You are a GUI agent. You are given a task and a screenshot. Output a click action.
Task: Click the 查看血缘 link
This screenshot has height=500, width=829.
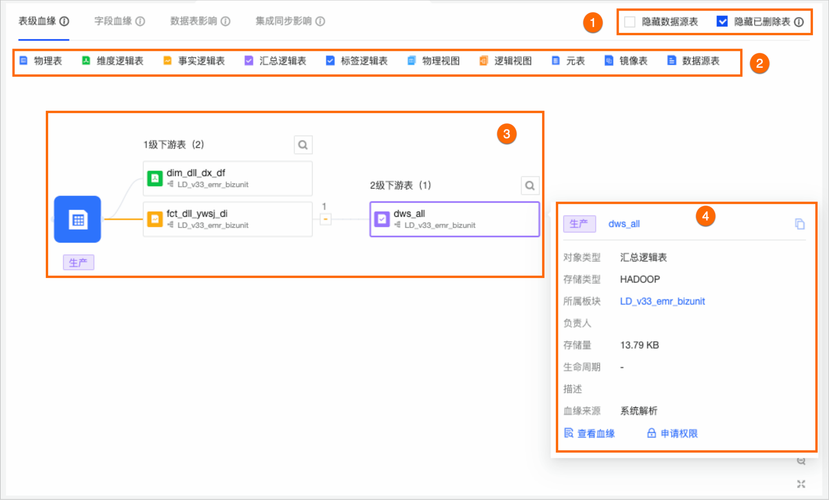coord(590,434)
